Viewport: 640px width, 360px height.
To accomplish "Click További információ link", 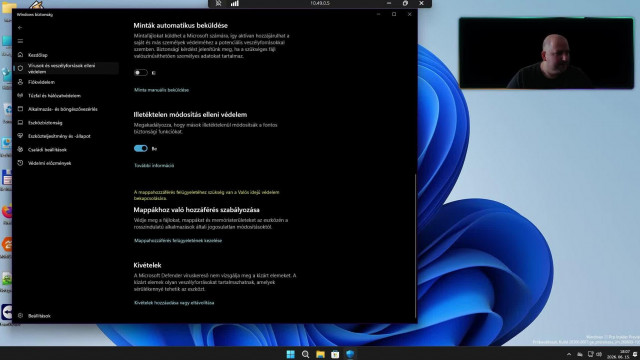I will (154, 165).
